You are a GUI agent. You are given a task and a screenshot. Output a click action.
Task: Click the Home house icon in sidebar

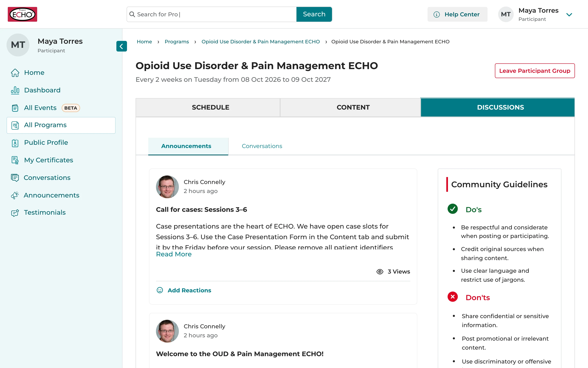pos(15,73)
